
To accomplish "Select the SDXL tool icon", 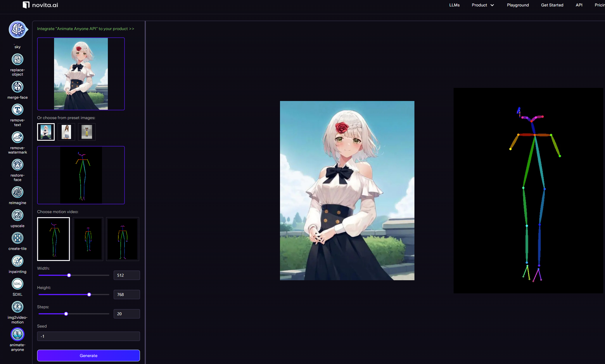I will coord(18,284).
